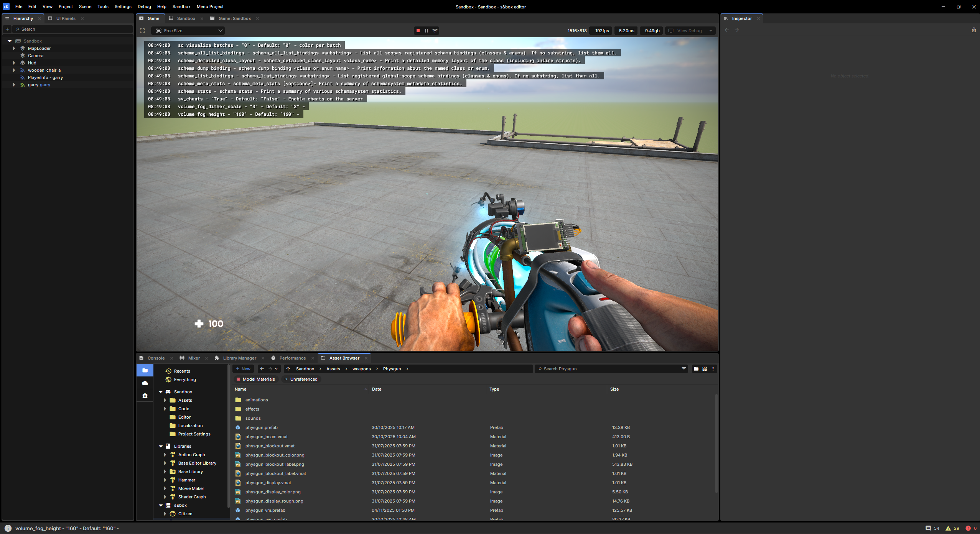
Task: Switch to the Console tab
Action: (156, 358)
